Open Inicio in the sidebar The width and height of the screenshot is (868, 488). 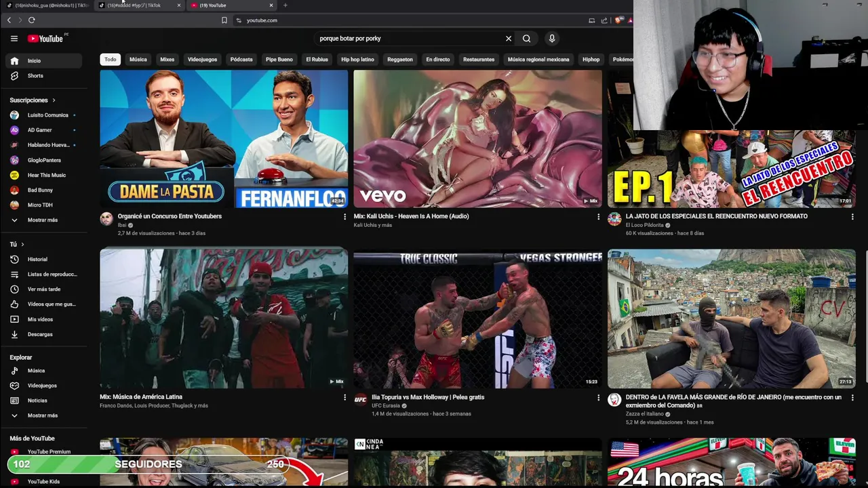43,61
